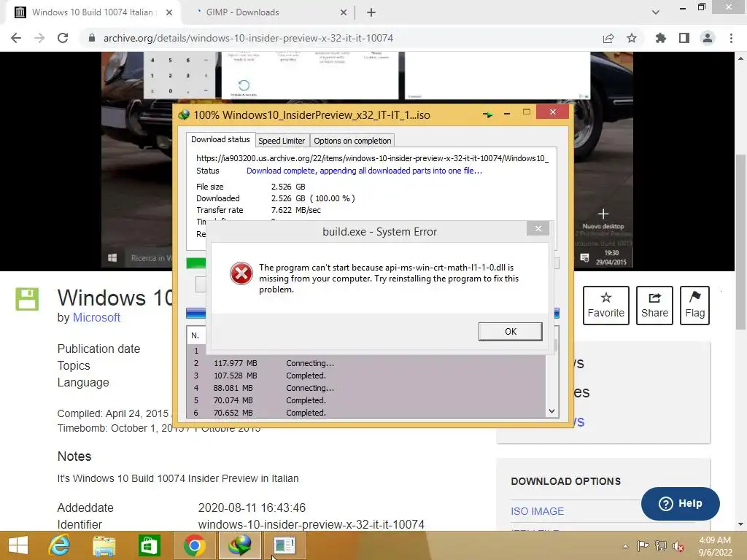Viewport: 747px width, 560px height.
Task: Click the N. column header in connections list
Action: (x=196, y=335)
